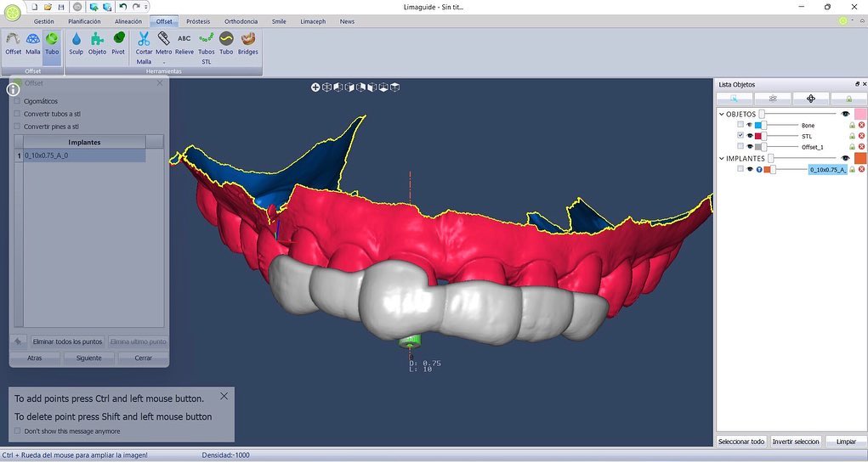Switch to the Planificación tab

[85, 21]
